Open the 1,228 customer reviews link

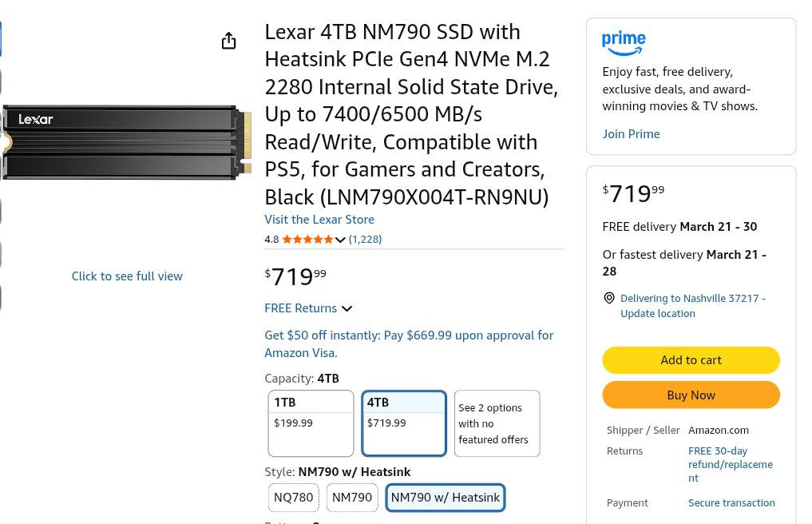point(365,239)
